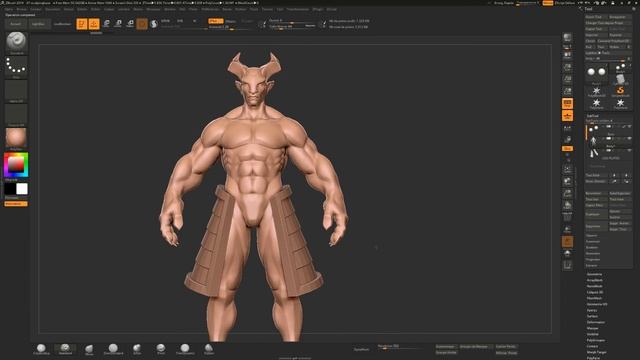Click the Frame icon on right shelf
This screenshot has width=640, height=360.
pyautogui.click(x=567, y=169)
